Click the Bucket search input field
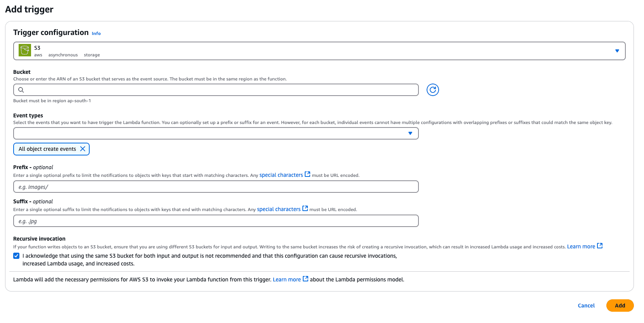The width and height of the screenshot is (644, 323). (x=217, y=90)
